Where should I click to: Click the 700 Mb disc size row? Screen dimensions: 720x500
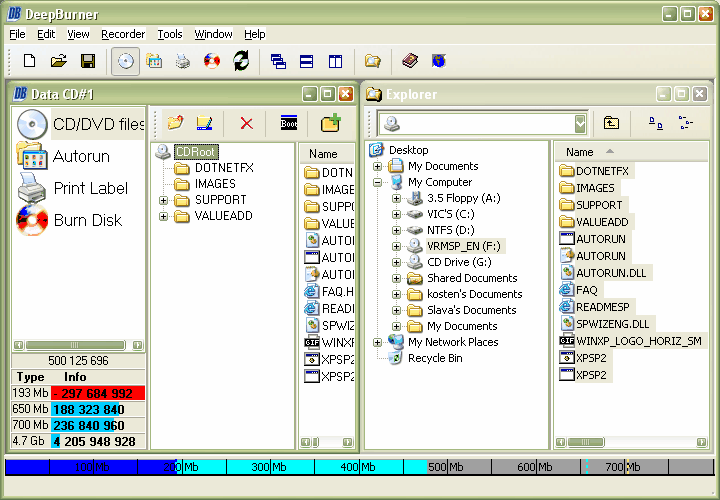click(79, 425)
